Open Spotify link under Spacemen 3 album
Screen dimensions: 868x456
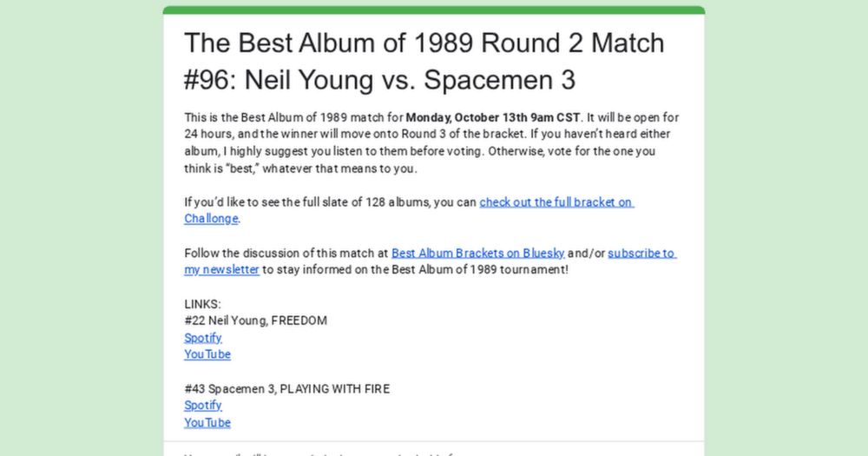click(202, 406)
